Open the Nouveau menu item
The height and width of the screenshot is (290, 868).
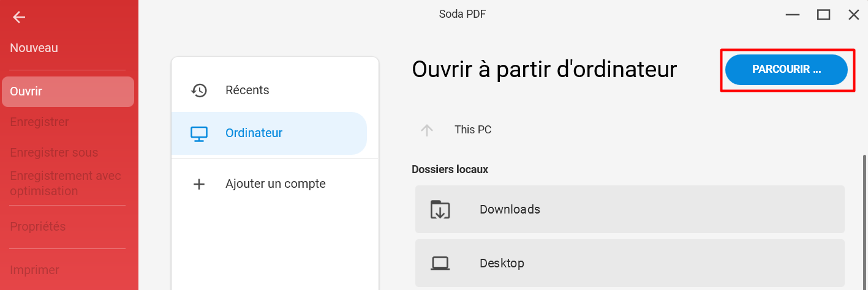(x=34, y=48)
